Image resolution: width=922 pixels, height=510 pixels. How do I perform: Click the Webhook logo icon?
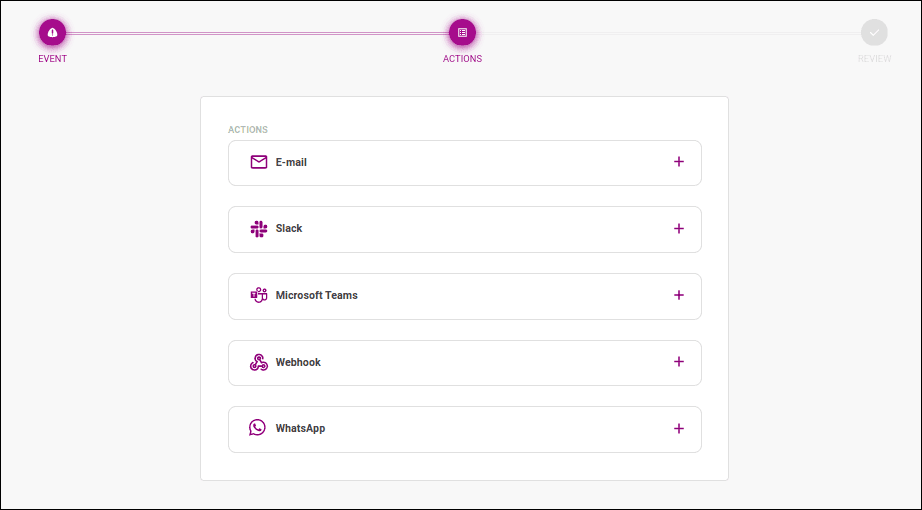pyautogui.click(x=259, y=362)
